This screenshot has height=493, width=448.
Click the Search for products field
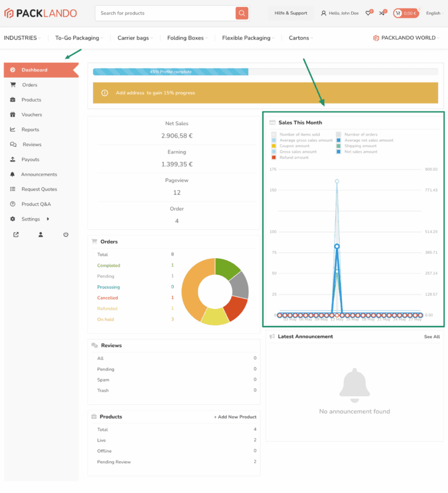pyautogui.click(x=165, y=13)
